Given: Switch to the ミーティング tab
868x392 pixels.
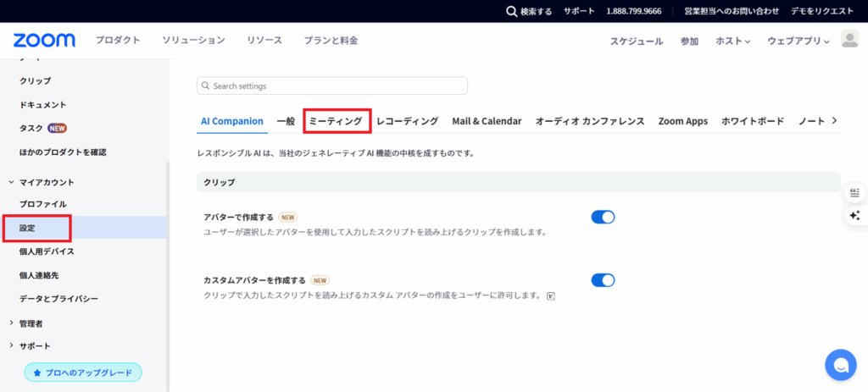Looking at the screenshot, I should pyautogui.click(x=337, y=121).
